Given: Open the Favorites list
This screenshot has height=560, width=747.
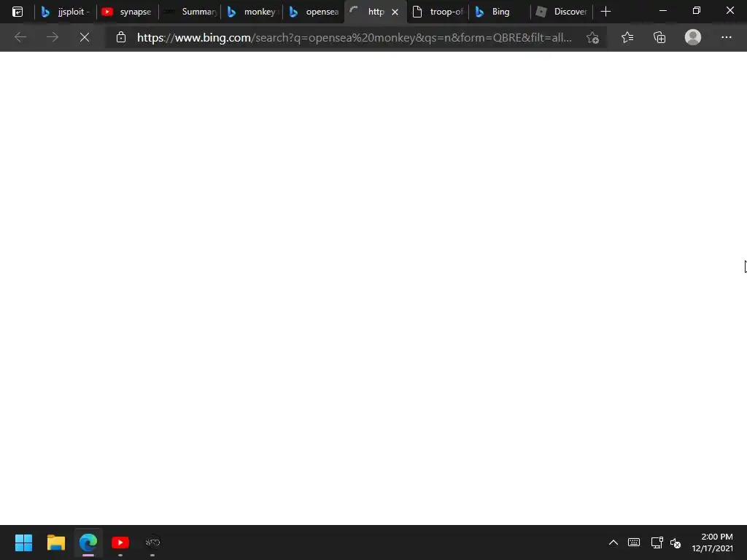Looking at the screenshot, I should (627, 37).
